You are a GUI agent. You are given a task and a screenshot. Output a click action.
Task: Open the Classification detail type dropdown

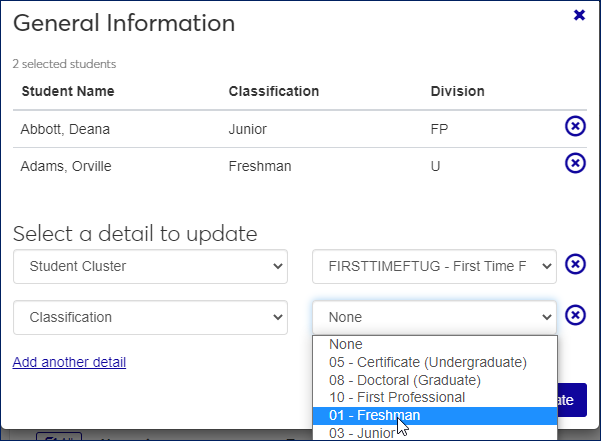click(150, 317)
